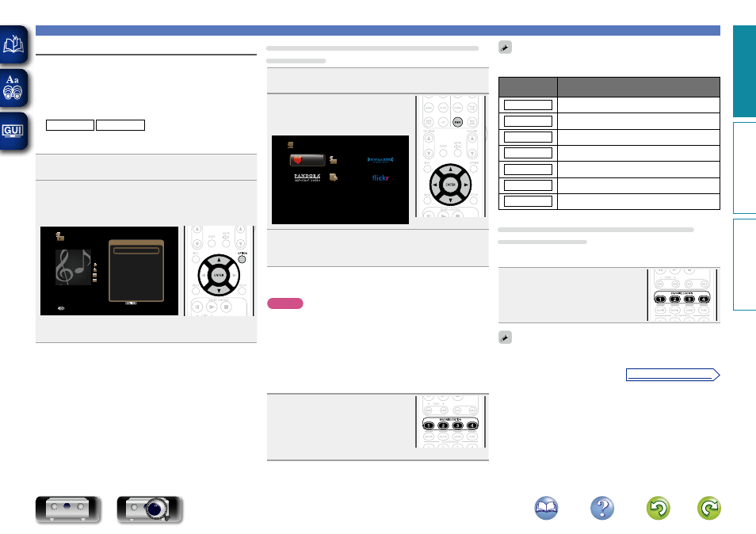The height and width of the screenshot is (534, 756).
Task: Open the GUI menu map icon
Action: 16,131
